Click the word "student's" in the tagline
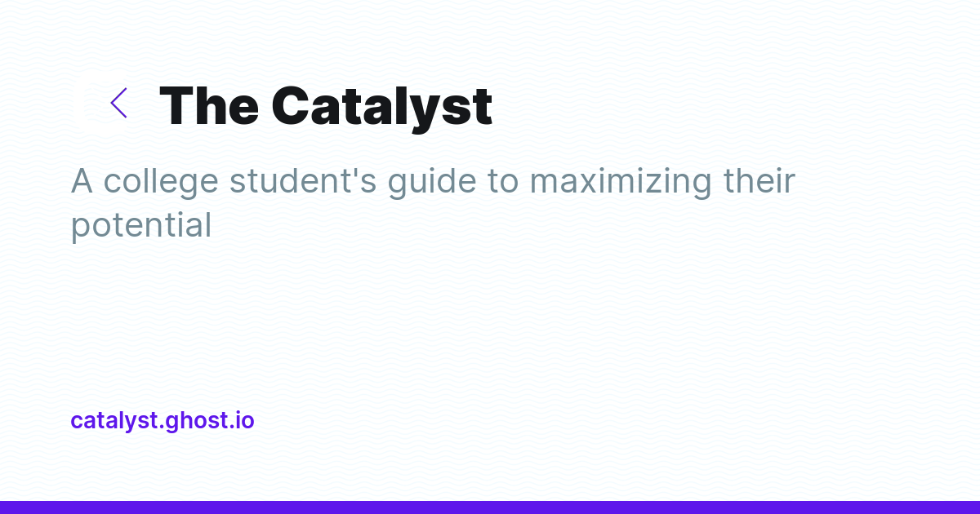The height and width of the screenshot is (514, 980). [303, 180]
